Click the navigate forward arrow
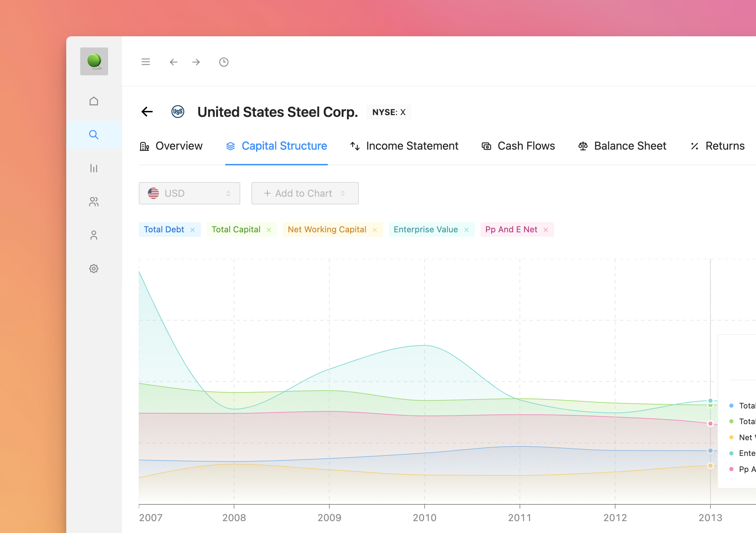Screen dimensions: 756x533 (x=196, y=62)
